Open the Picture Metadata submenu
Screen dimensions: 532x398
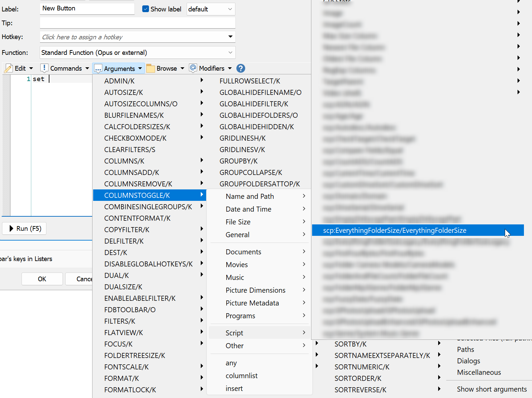(259, 303)
